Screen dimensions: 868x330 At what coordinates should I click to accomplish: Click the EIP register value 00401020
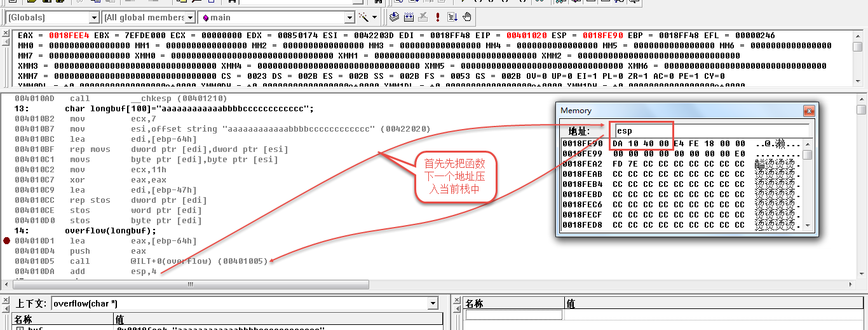tap(526, 36)
